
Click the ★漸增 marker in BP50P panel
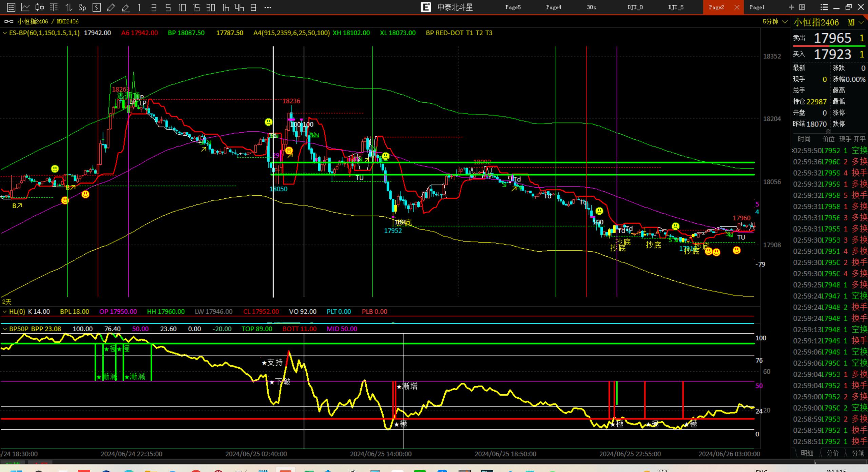(x=407, y=386)
